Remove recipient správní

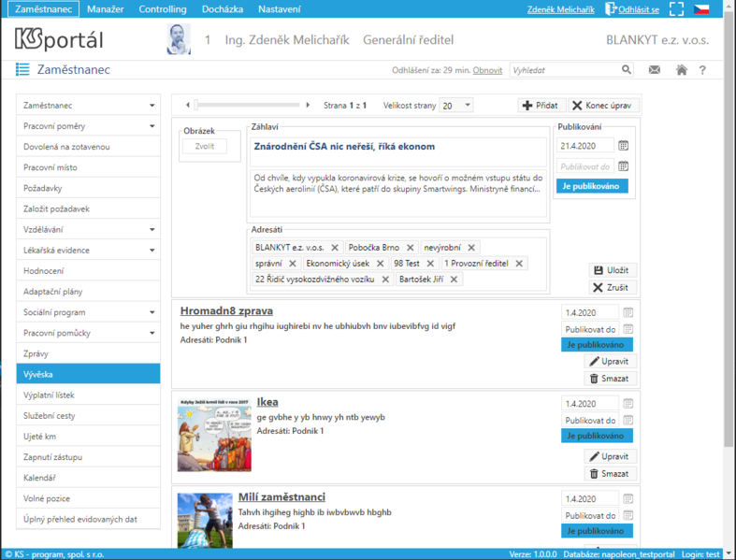[x=293, y=264]
